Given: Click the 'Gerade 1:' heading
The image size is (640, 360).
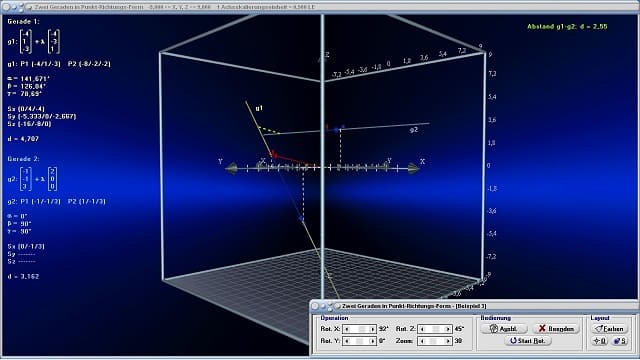Looking at the screenshot, I should [x=23, y=21].
